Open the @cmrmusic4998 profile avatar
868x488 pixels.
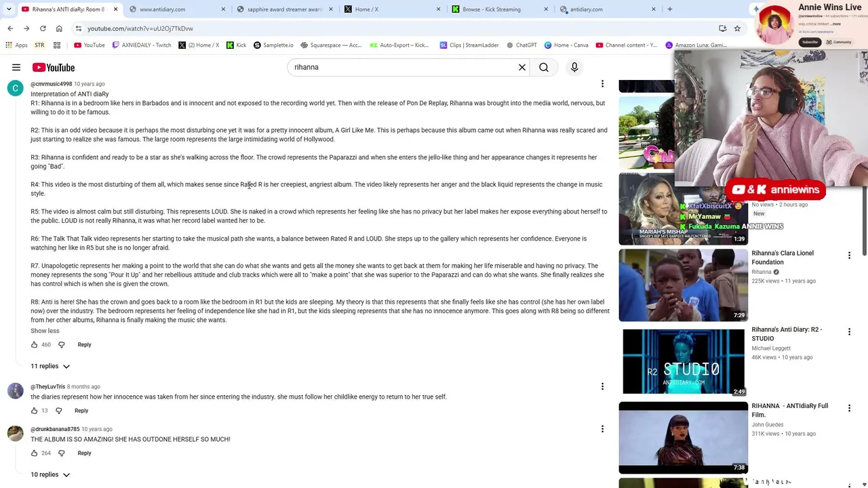pos(15,87)
